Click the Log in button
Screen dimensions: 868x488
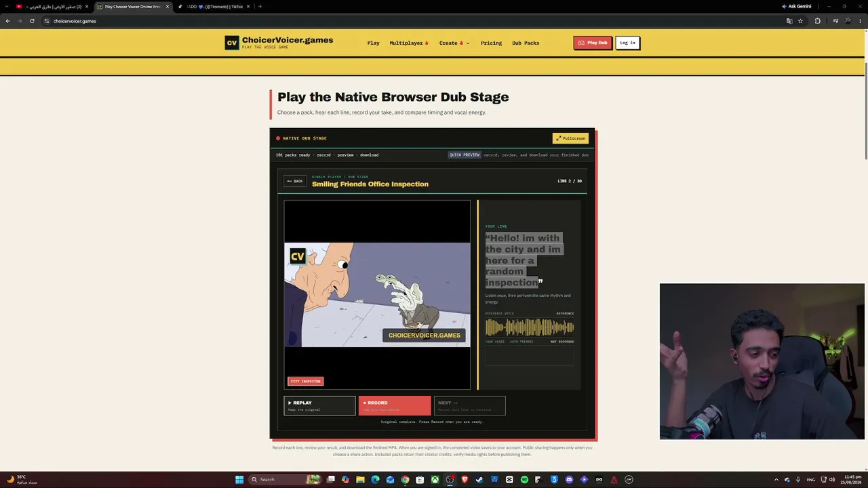coord(627,43)
